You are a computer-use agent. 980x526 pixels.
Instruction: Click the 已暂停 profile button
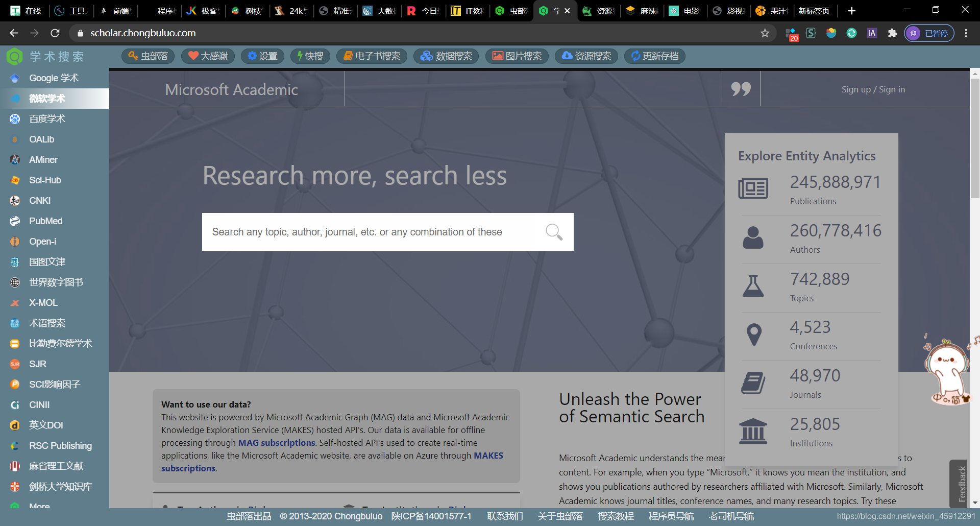point(929,33)
